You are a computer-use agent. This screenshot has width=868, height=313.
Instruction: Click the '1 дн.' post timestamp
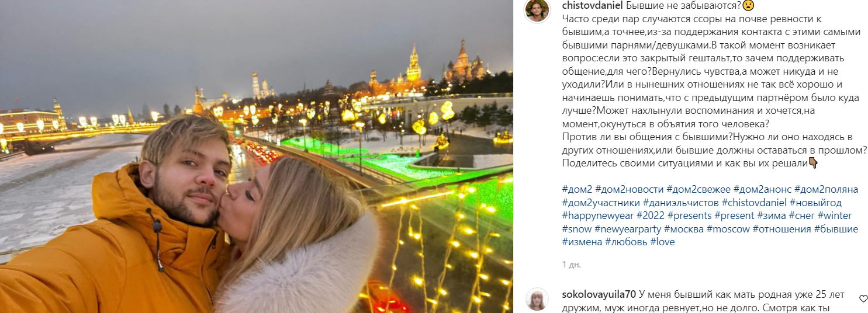[571, 265]
